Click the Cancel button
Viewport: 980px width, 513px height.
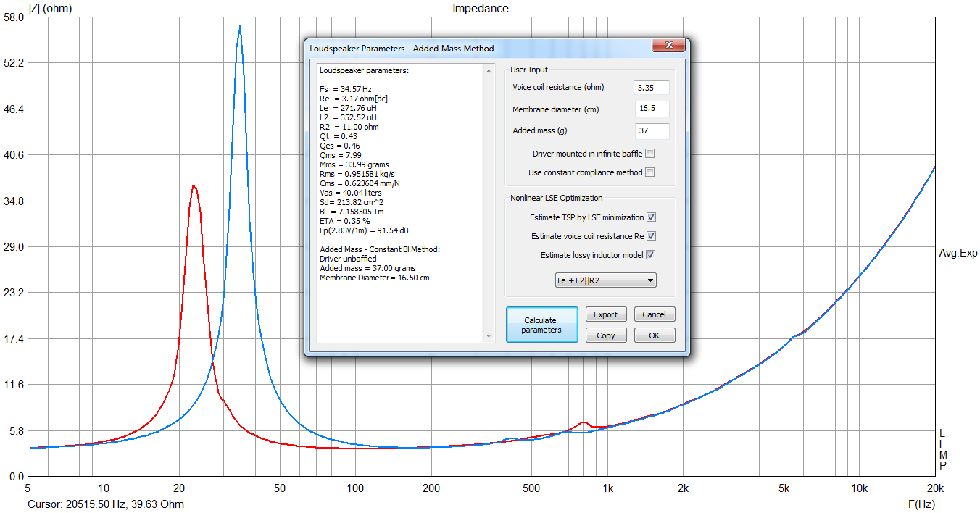coord(655,314)
